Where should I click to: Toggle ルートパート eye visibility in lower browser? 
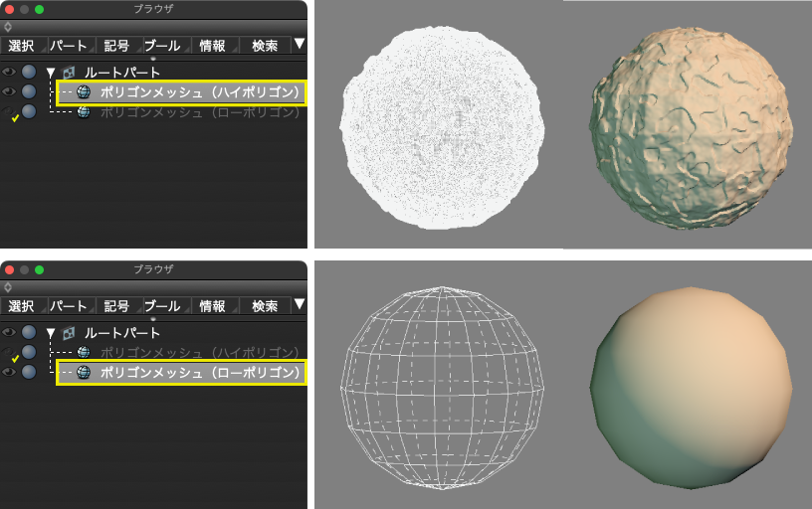pos(9,332)
